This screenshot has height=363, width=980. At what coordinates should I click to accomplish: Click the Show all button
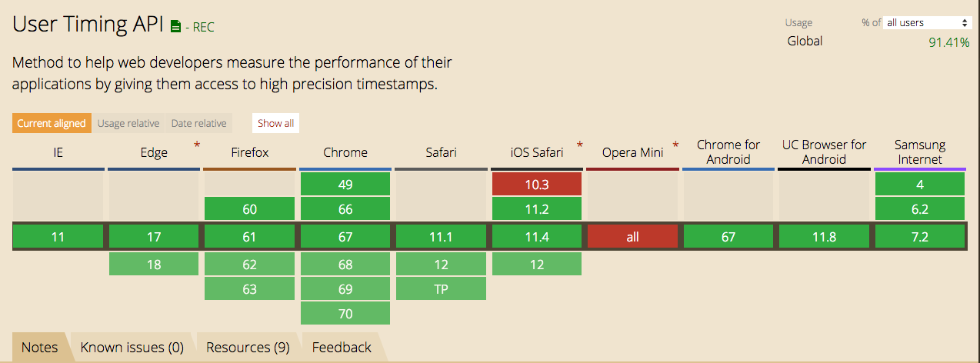(x=275, y=123)
